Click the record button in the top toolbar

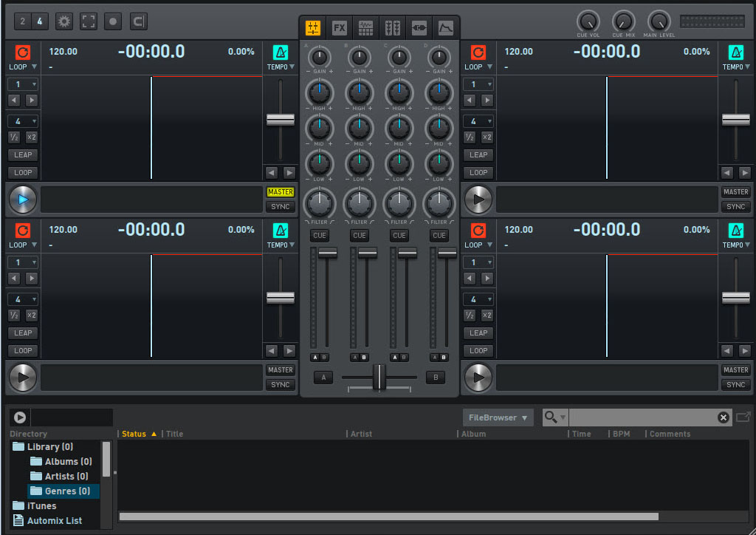[x=113, y=21]
